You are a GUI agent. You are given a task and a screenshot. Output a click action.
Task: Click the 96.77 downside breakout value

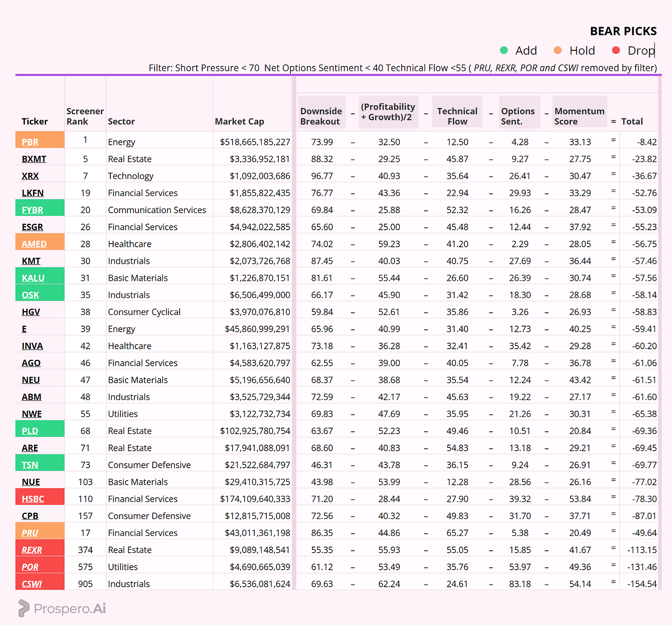click(x=322, y=176)
